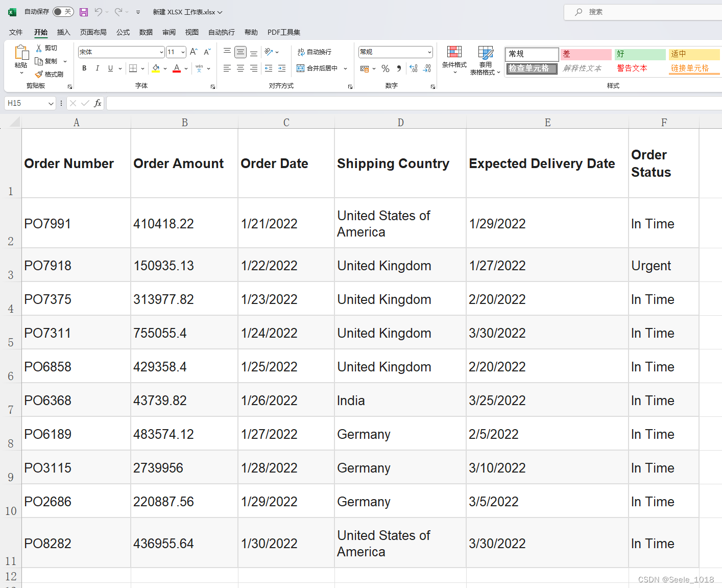Click the cell borders icon
Screen dimensions: 722x588
tap(133, 68)
